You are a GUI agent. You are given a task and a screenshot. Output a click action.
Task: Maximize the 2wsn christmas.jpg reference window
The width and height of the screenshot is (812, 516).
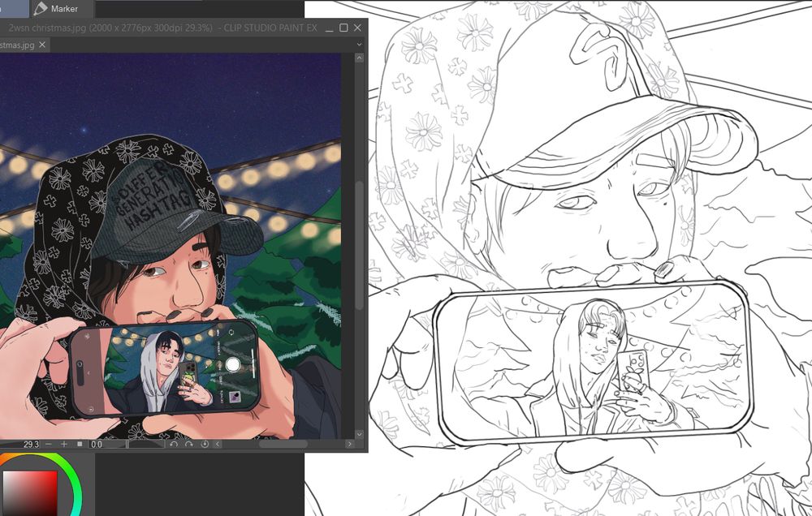pyautogui.click(x=343, y=28)
